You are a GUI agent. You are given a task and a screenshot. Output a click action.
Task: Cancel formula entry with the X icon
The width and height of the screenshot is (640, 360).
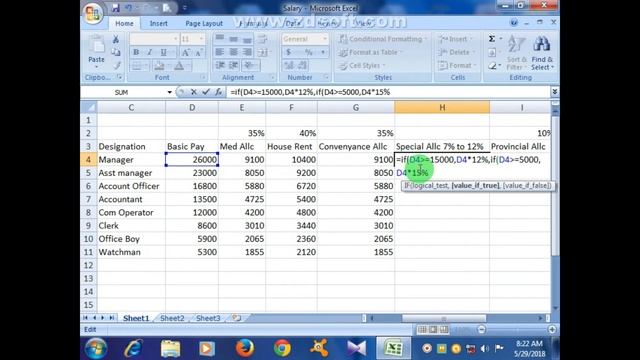(x=194, y=92)
